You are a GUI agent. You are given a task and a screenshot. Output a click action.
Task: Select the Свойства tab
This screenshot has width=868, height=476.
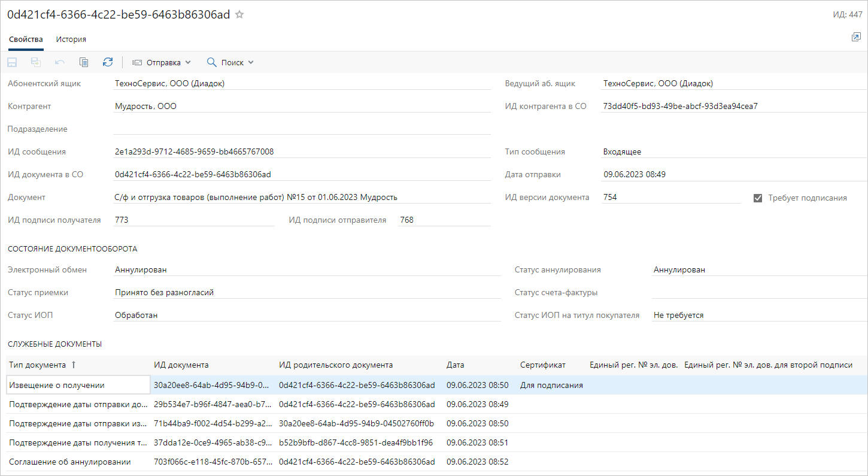[26, 39]
